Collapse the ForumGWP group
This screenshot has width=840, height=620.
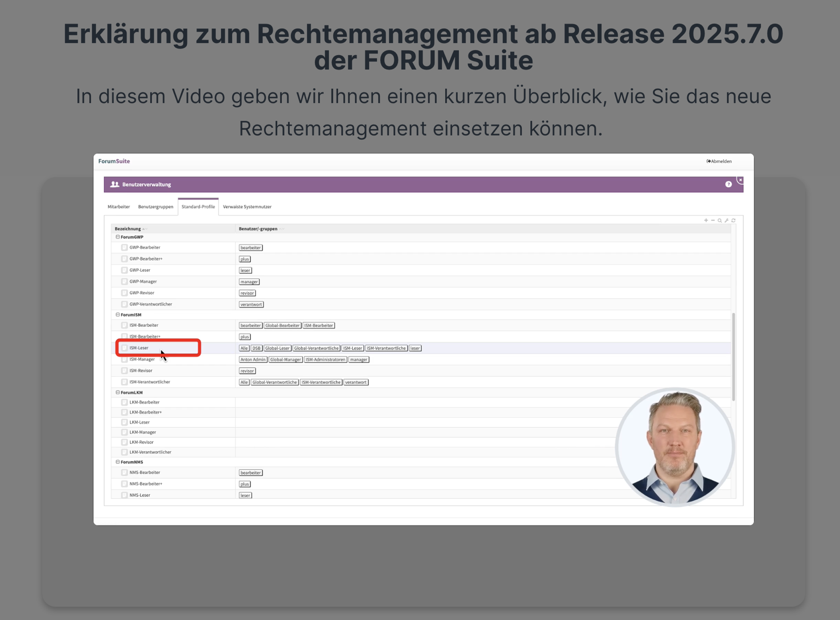pos(118,237)
